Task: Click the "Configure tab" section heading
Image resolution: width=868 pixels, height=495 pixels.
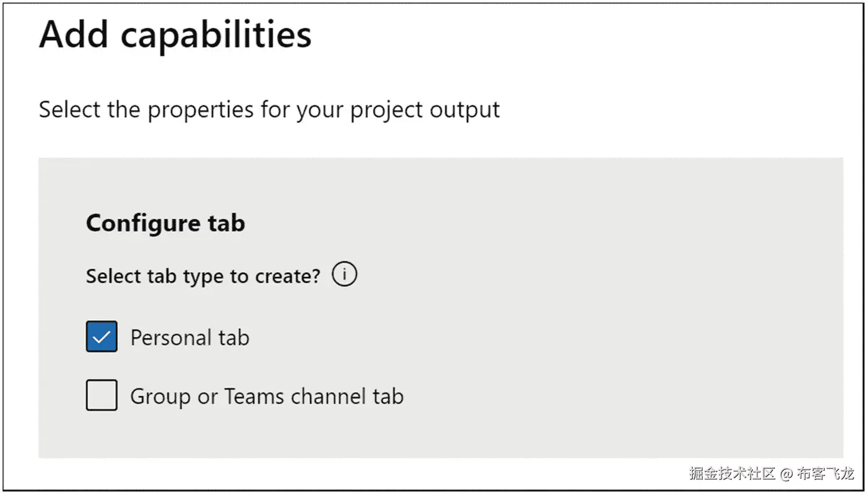Action: click(165, 223)
